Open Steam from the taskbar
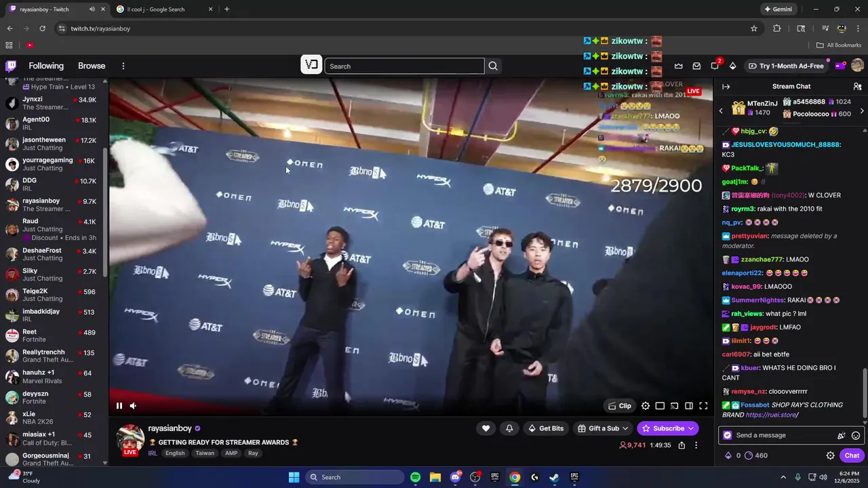868x488 pixels. pyautogui.click(x=554, y=477)
